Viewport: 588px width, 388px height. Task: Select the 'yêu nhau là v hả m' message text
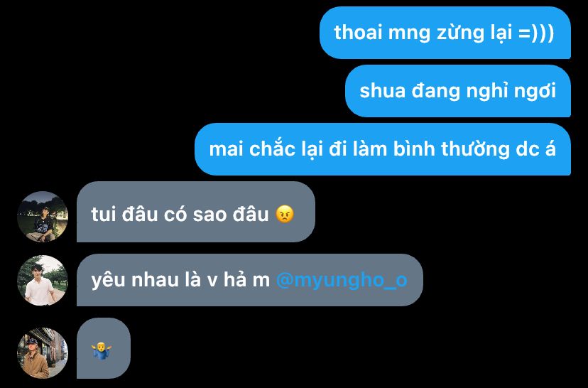tap(180, 280)
